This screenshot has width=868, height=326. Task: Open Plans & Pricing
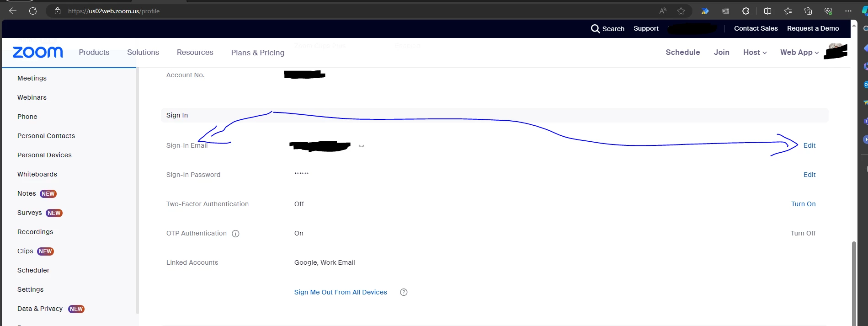(258, 53)
